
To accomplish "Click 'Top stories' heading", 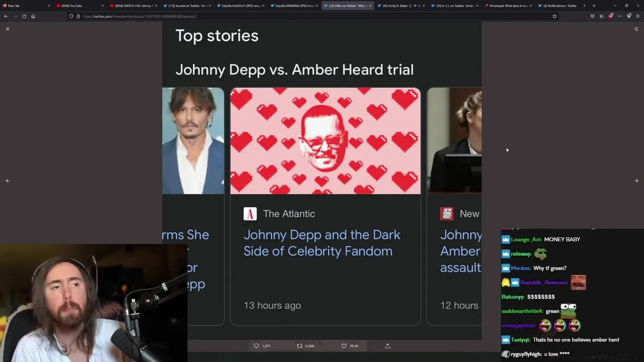I will tap(217, 36).
